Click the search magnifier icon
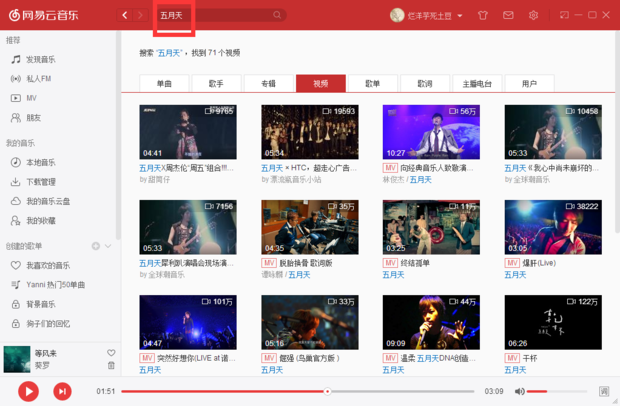 coord(277,15)
